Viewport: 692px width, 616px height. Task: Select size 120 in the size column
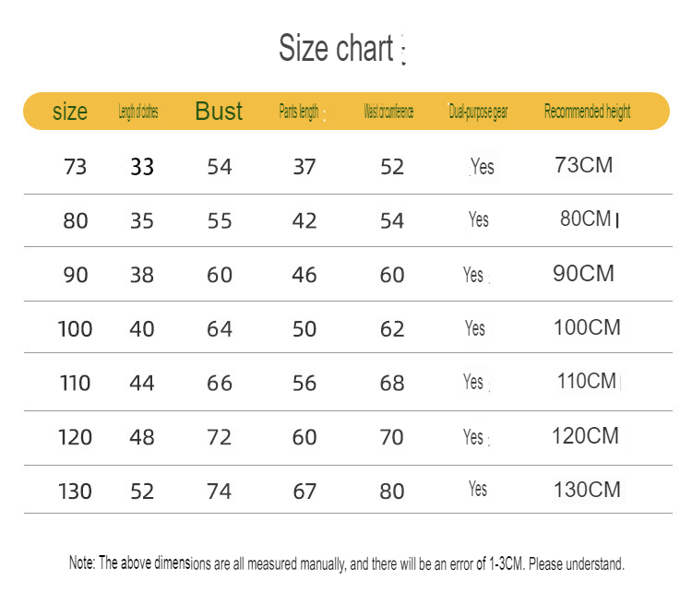click(76, 437)
